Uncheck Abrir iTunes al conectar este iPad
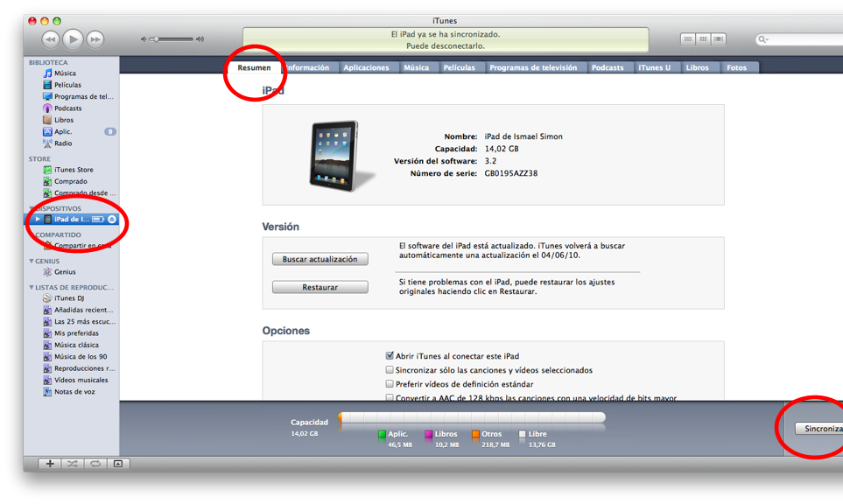 390,356
